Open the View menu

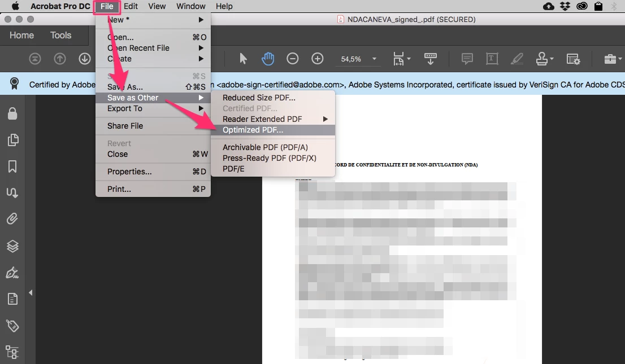click(157, 6)
